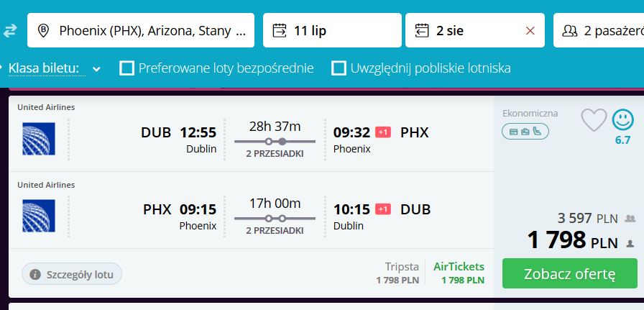Image resolution: width=644 pixels, height=310 pixels.
Task: Click the smiley rating face icon
Action: point(622,119)
